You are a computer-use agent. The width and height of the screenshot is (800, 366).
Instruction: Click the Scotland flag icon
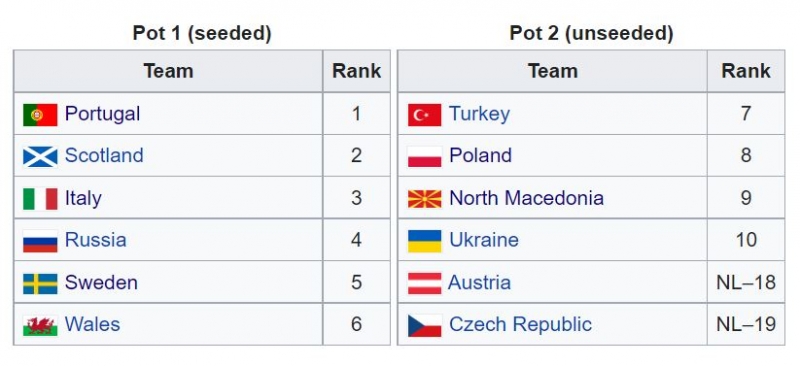point(40,157)
